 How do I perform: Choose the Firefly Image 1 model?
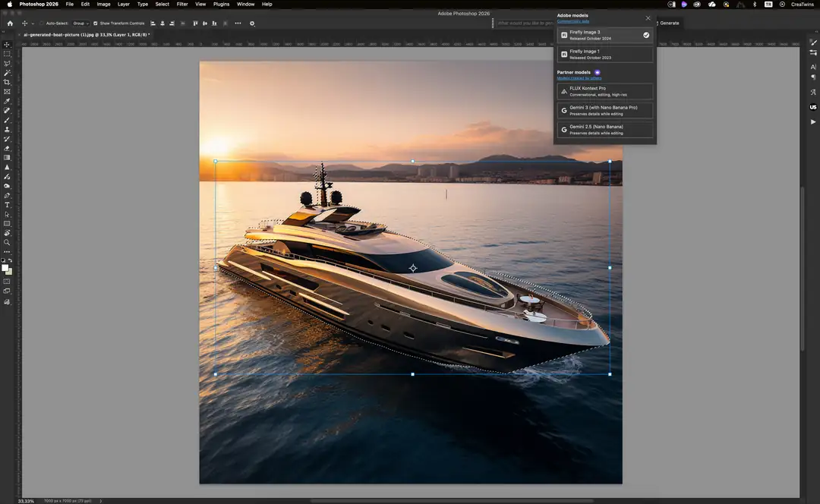click(604, 55)
